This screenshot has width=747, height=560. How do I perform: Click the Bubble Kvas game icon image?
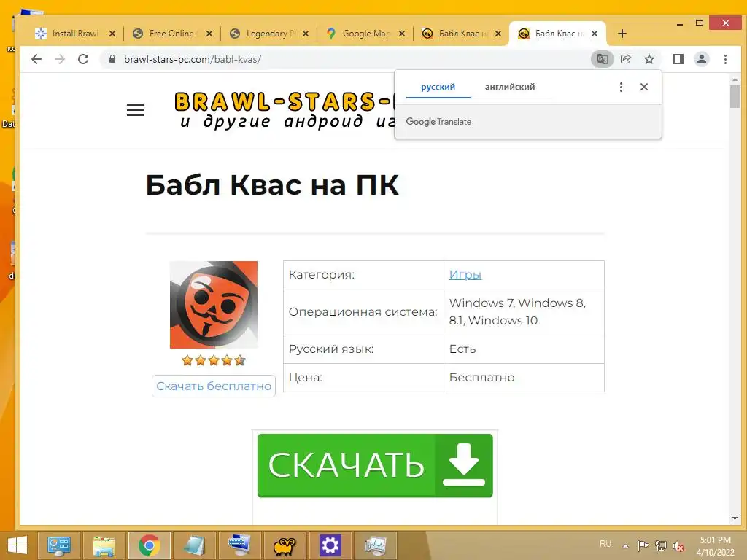[x=214, y=304]
